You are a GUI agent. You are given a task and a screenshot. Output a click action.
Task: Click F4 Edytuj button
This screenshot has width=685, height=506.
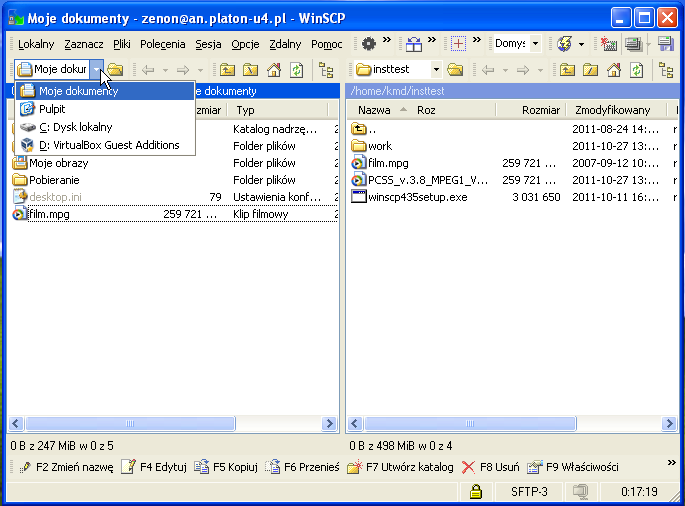(154, 467)
